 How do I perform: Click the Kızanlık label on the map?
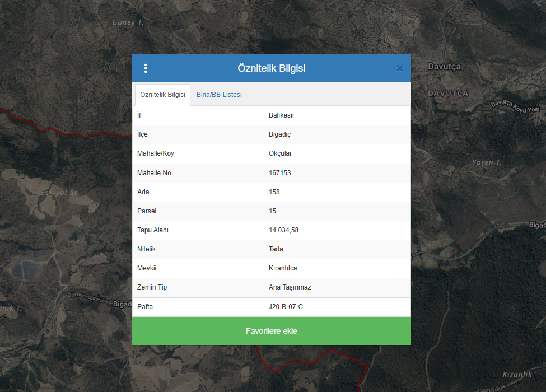click(x=517, y=375)
